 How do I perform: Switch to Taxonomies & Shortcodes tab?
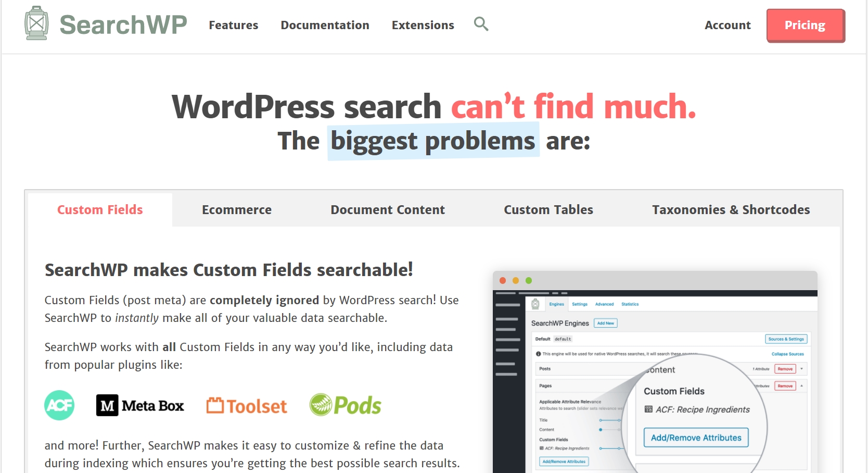pos(731,210)
